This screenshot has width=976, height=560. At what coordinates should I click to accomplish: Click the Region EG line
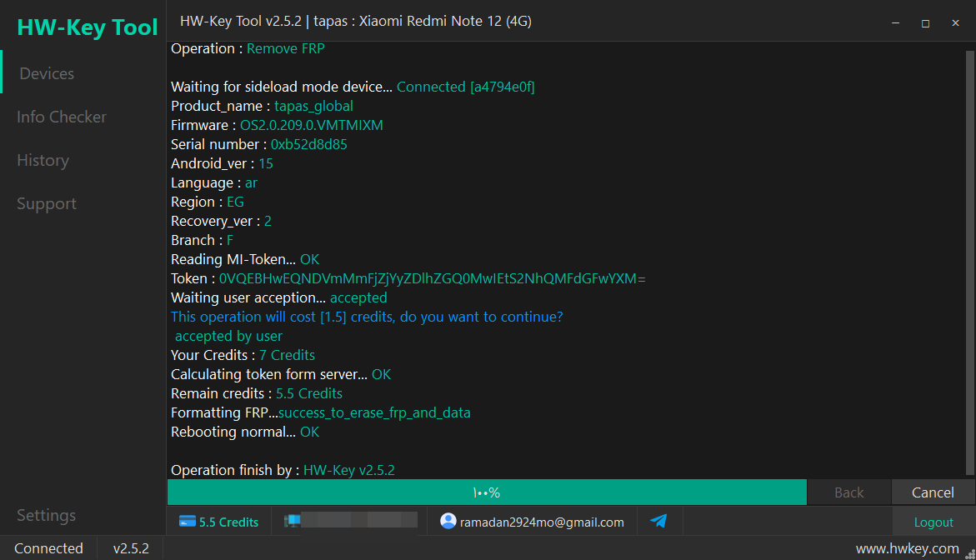coord(208,202)
